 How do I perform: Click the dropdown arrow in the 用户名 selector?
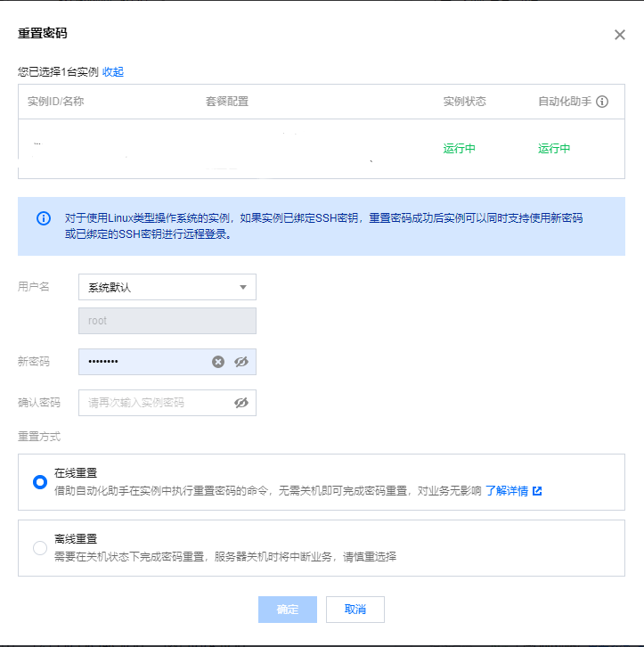pos(243,287)
